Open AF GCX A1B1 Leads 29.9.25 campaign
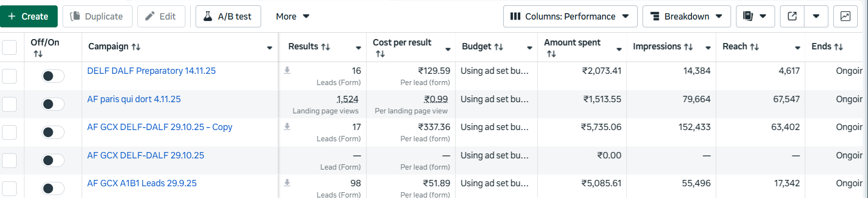Viewport: 868px width, 198px height. tap(142, 183)
